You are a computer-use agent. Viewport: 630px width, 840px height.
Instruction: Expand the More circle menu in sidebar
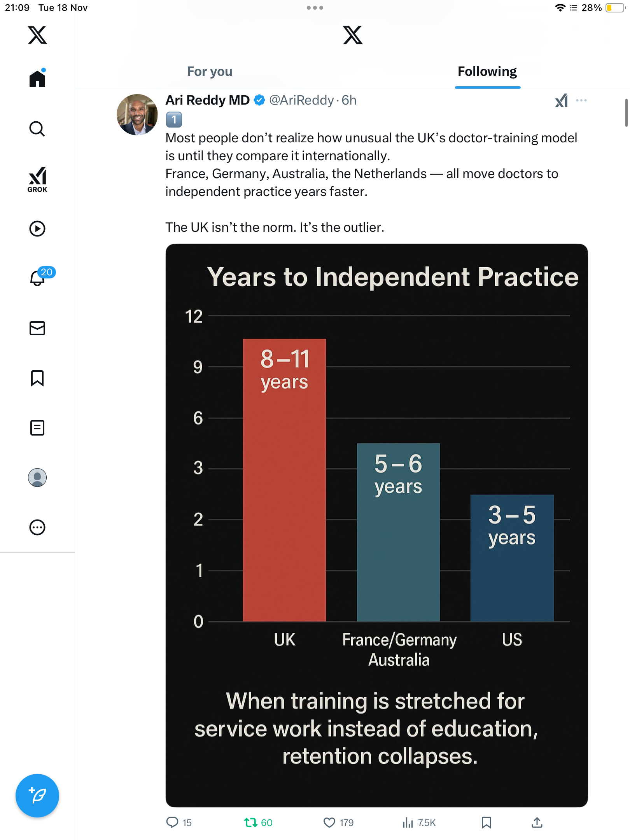[x=37, y=527]
